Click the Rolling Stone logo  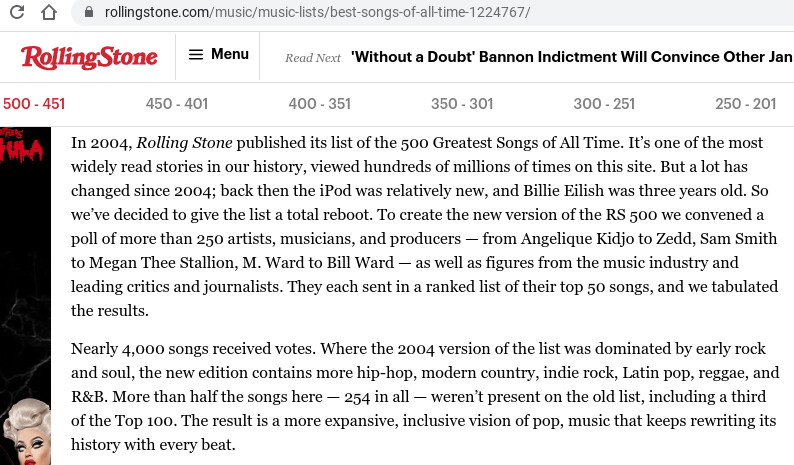[89, 57]
